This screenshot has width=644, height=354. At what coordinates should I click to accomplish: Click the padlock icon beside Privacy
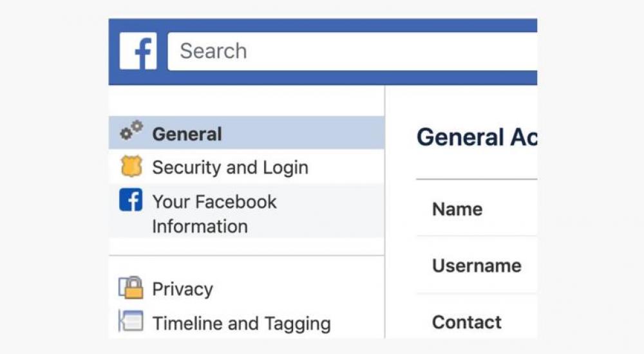point(131,288)
